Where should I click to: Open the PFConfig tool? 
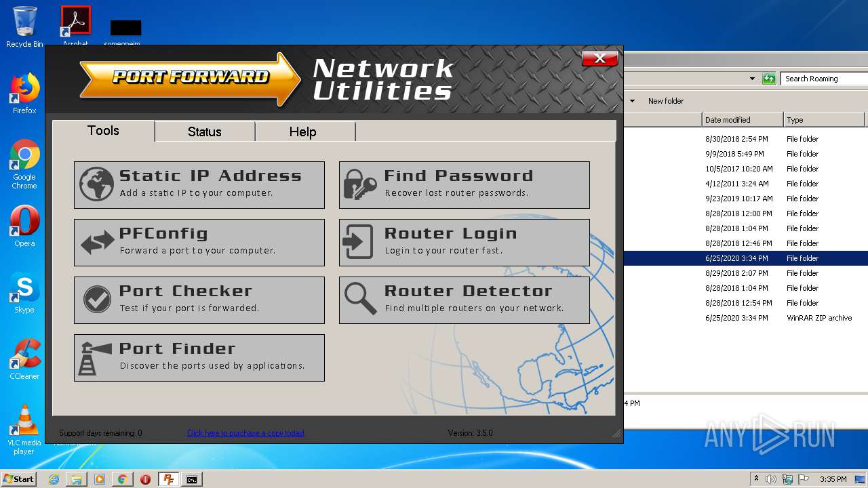(199, 242)
